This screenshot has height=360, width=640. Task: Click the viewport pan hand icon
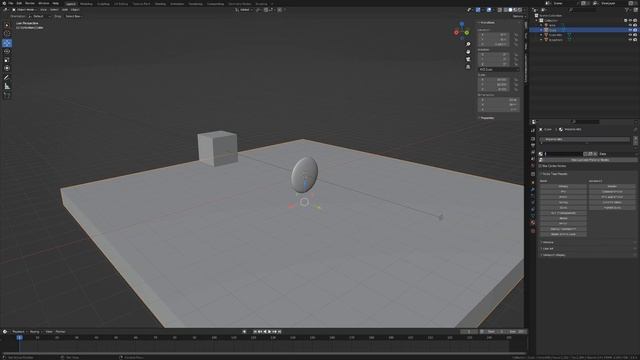pyautogui.click(x=468, y=52)
